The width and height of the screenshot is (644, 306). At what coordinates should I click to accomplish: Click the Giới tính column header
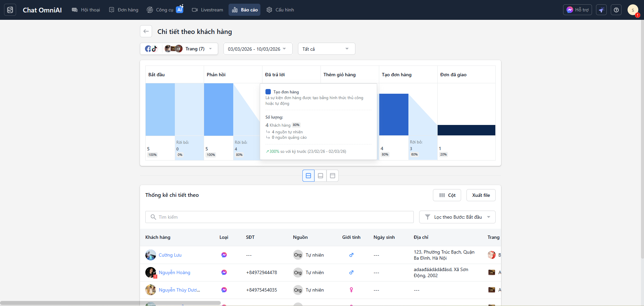(x=351, y=237)
